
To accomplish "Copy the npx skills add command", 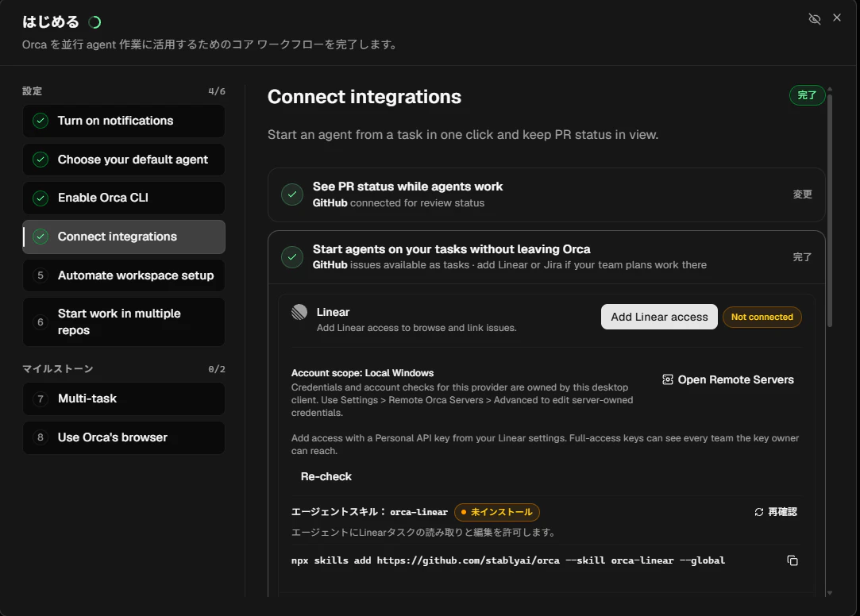I will coord(793,560).
